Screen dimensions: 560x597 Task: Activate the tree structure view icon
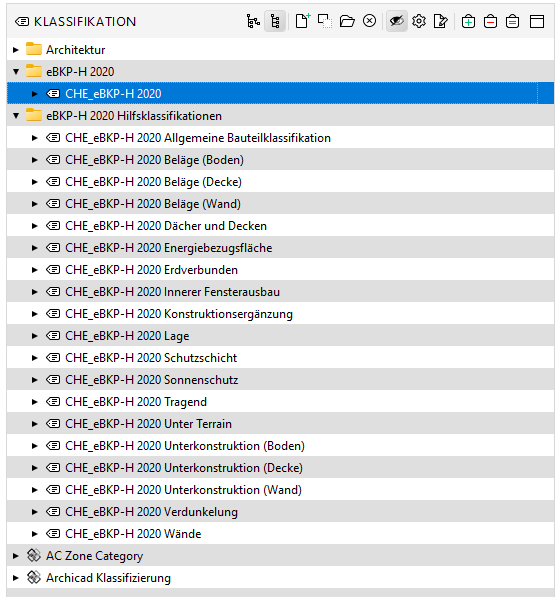[275, 21]
